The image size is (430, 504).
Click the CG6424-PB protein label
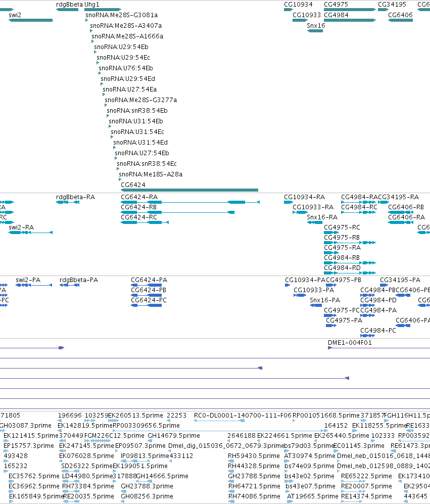(x=149, y=290)
